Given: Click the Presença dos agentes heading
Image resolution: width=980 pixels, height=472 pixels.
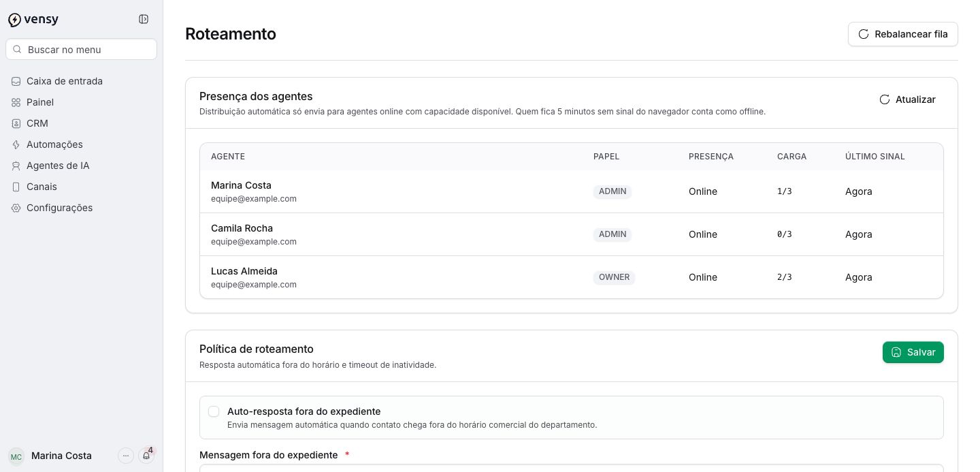Looking at the screenshot, I should click(256, 96).
